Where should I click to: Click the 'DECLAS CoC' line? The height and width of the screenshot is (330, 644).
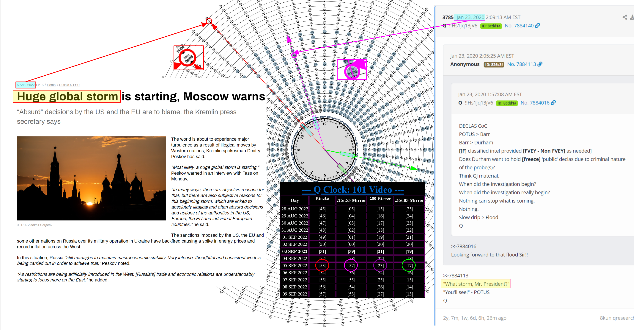pyautogui.click(x=473, y=126)
